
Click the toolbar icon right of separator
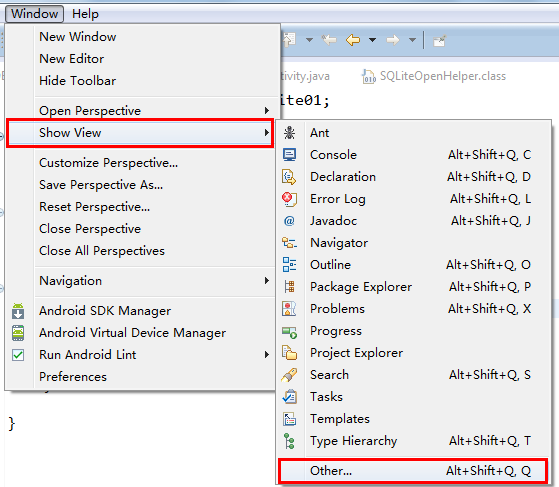[x=439, y=41]
